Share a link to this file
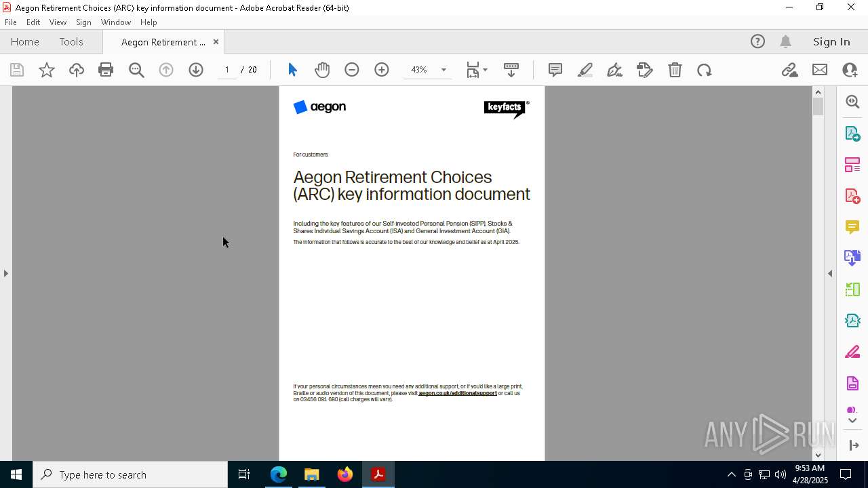Screen dimensions: 868x488 pyautogui.click(x=789, y=70)
